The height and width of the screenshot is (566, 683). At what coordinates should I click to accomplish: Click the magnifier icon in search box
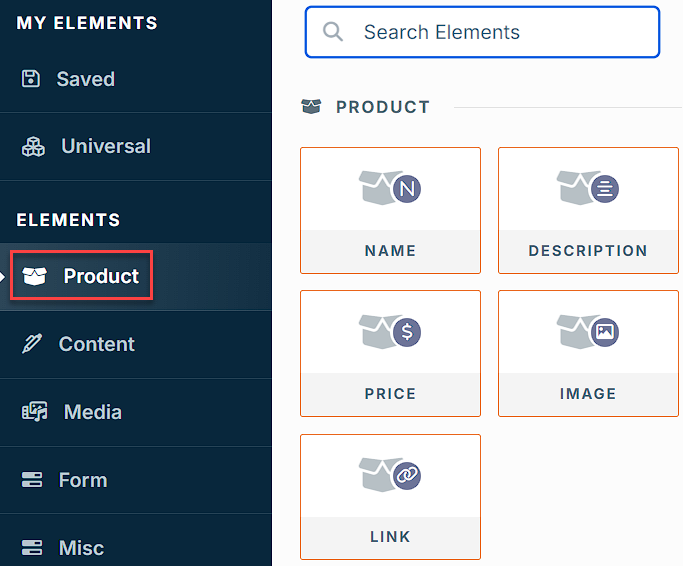click(x=333, y=32)
